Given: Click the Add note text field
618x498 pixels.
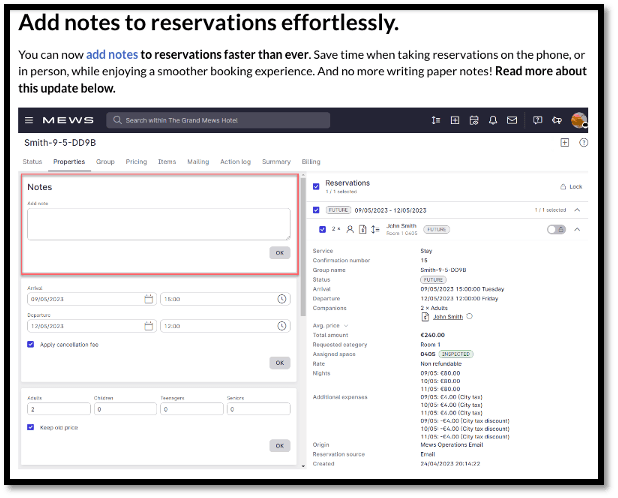Looking at the screenshot, I should pos(158,224).
